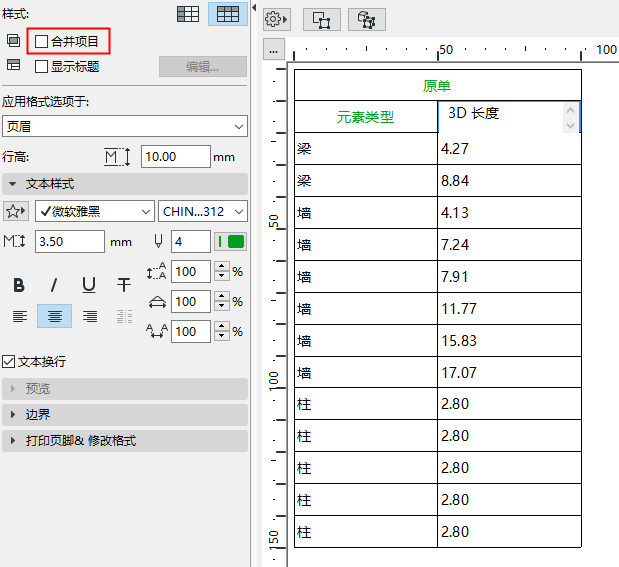Screen dimensions: 619x567
Task: Click the select in 3D toolbar button
Action: click(367, 19)
